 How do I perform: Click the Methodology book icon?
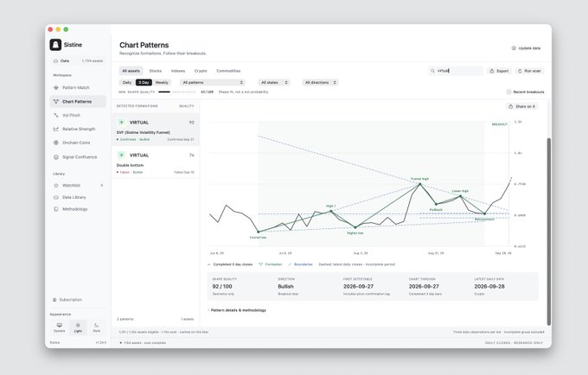[56, 209]
